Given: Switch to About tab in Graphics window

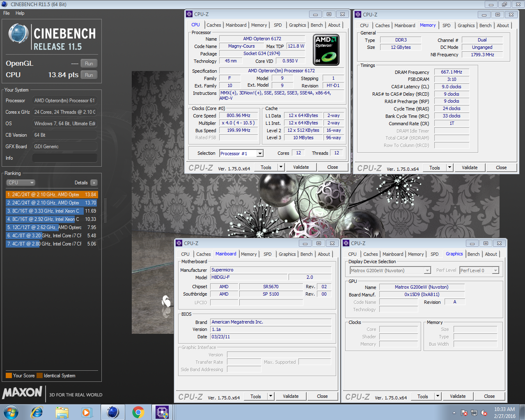Looking at the screenshot, I should (x=491, y=254).
